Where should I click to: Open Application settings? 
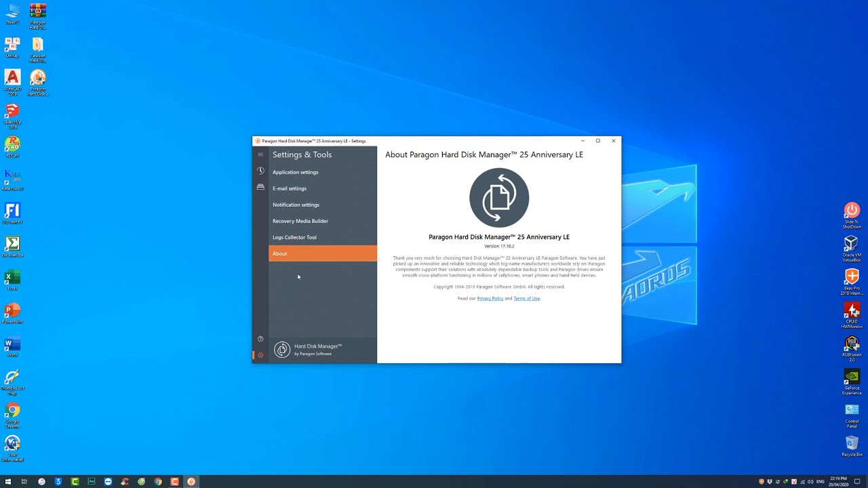[x=323, y=172]
